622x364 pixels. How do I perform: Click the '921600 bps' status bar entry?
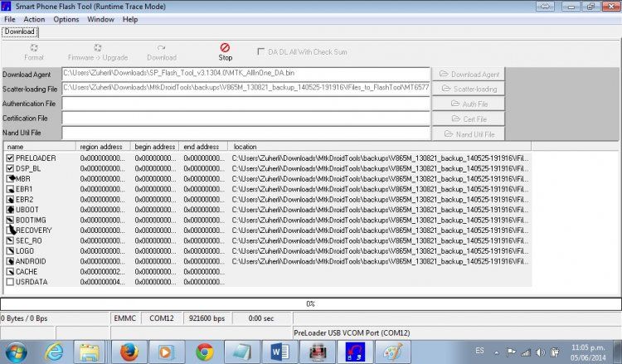[207, 318]
